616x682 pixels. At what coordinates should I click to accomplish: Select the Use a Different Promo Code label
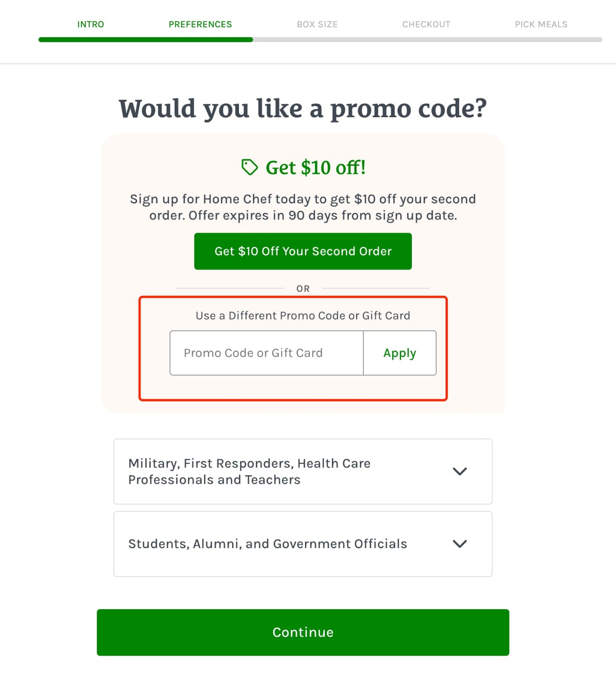(x=303, y=315)
